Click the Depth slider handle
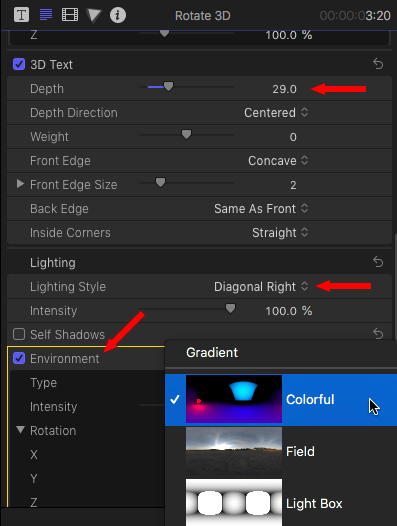397x526 pixels. click(x=168, y=86)
